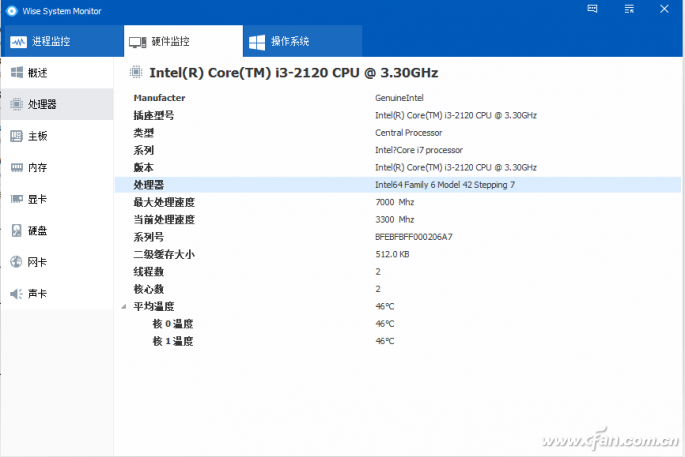
Task: Select the 核 1 温度 row
Action: pos(398,341)
